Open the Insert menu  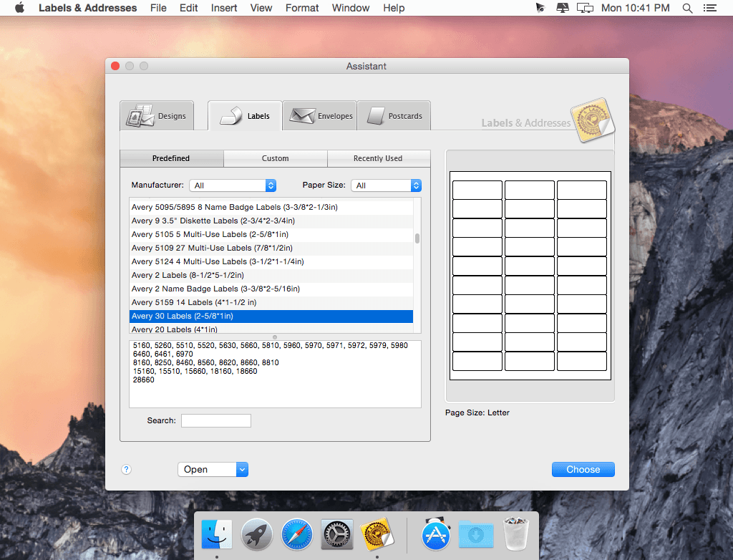pos(224,8)
